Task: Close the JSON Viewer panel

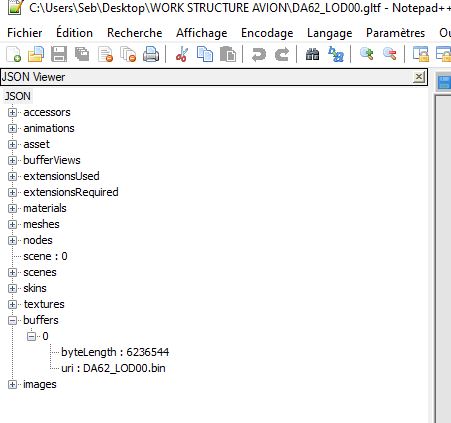Action: tap(419, 77)
